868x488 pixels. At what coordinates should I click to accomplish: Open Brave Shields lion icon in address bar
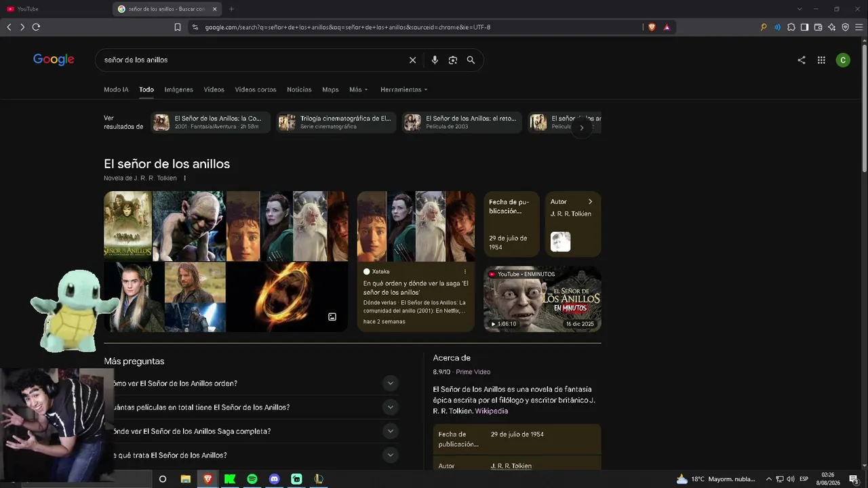pos(652,27)
